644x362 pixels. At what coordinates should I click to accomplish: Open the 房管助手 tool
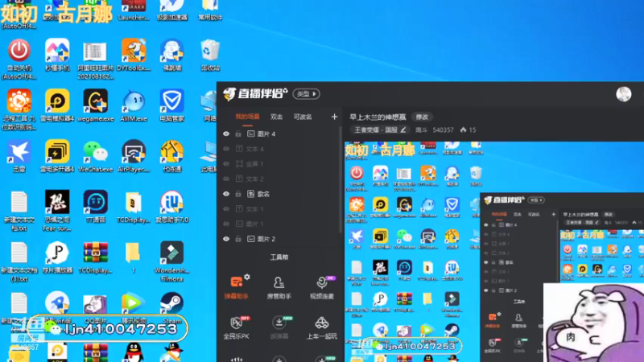[x=279, y=287]
